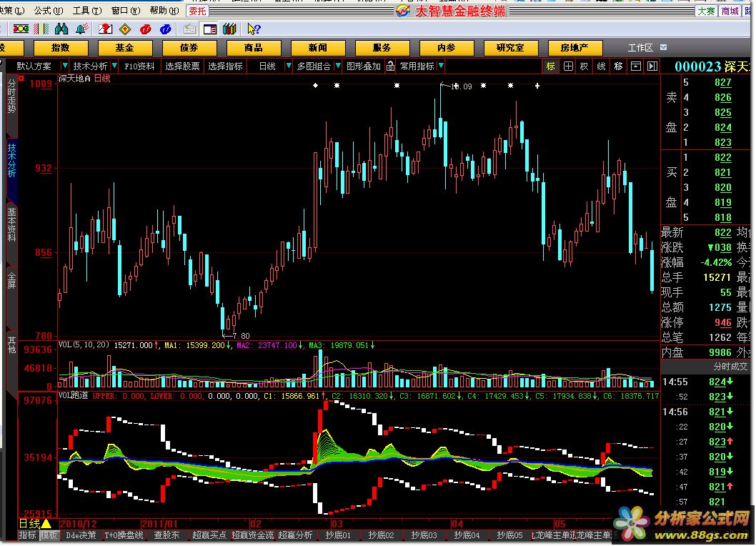Viewport: 756px width, 546px height.
Task: Open the books library icon
Action: pyautogui.click(x=229, y=29)
